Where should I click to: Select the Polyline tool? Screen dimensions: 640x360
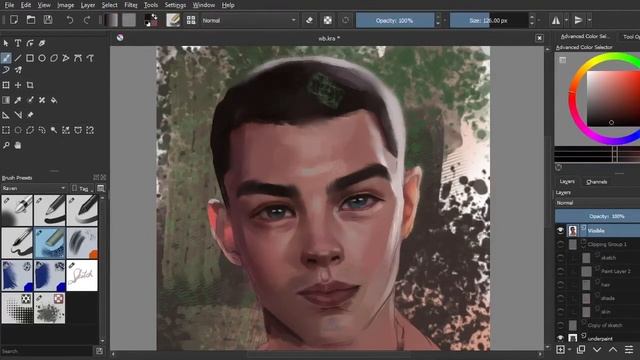[66, 58]
